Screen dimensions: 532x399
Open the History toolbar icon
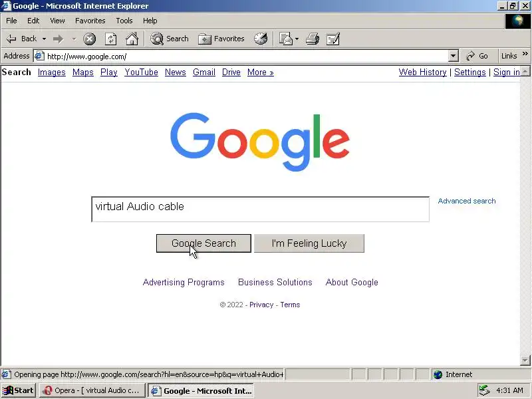point(261,39)
